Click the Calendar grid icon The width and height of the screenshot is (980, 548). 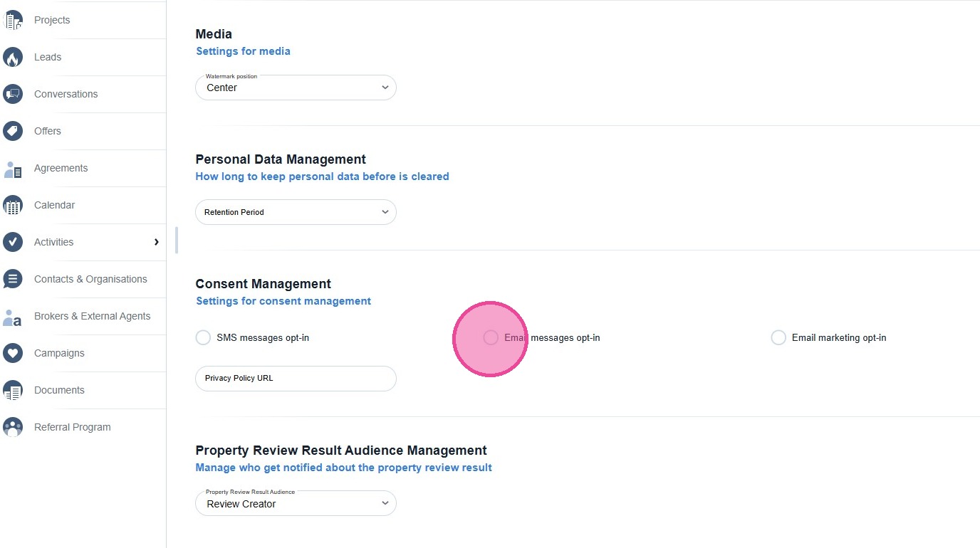tap(13, 205)
